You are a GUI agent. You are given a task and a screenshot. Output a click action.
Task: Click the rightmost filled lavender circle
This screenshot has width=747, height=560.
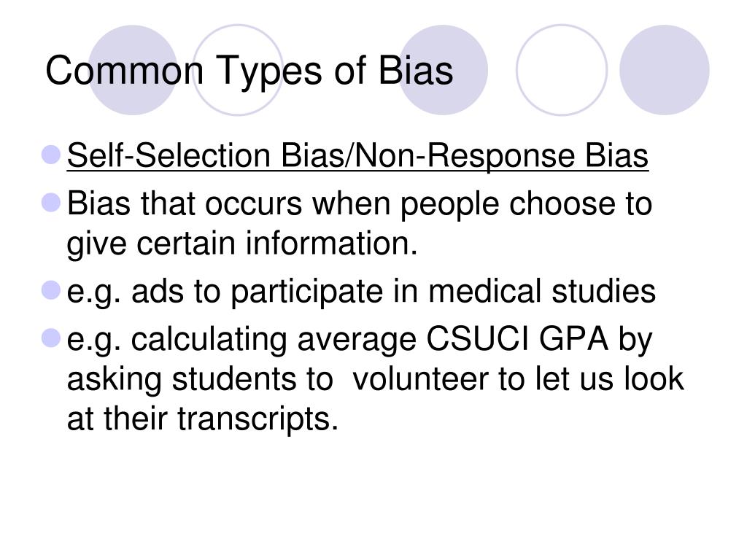pos(664,70)
